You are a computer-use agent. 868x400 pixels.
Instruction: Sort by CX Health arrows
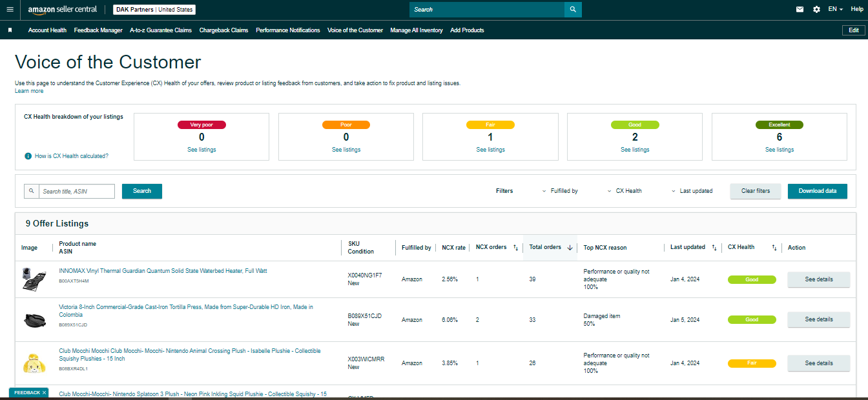coord(774,248)
